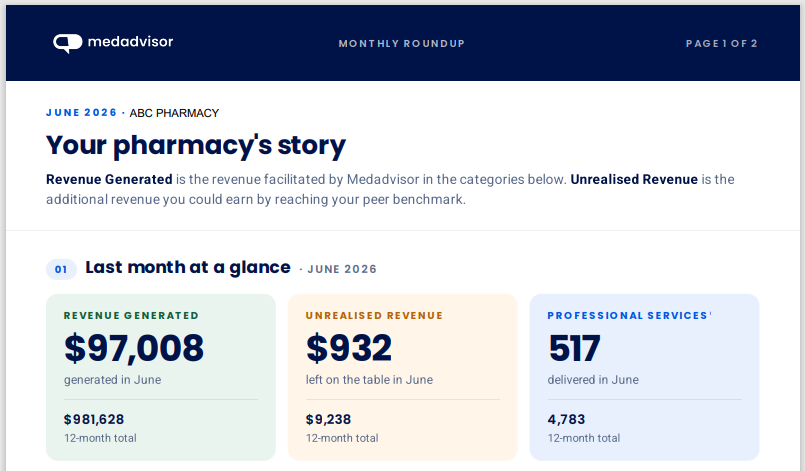This screenshot has height=471, width=805.
Task: Click the 01 section number badge
Action: [x=61, y=269]
